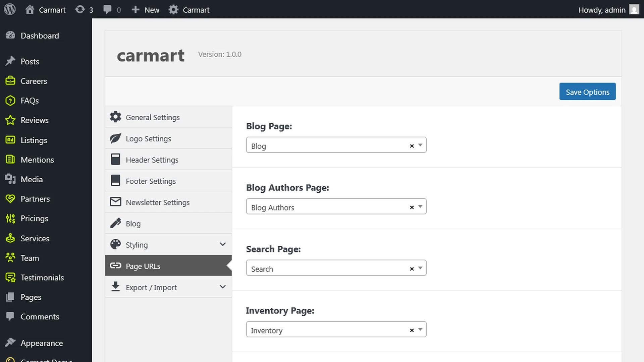Open the Reviews star icon

pos(10,120)
